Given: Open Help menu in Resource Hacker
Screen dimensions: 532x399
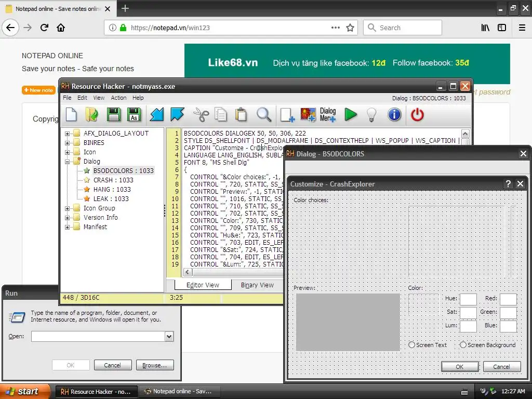Looking at the screenshot, I should click(x=138, y=98).
